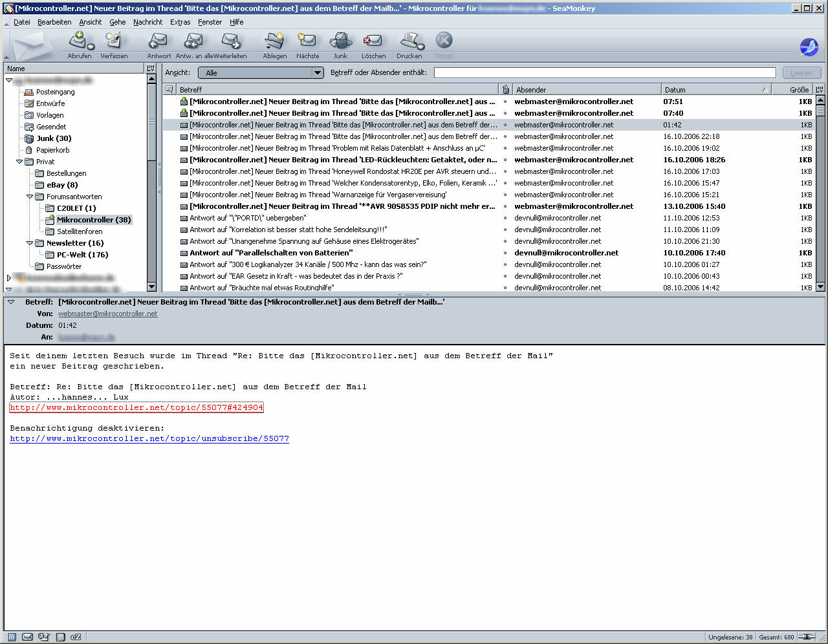Toggle read status of 07:51 message
The height and width of the screenshot is (644, 828).
[505, 102]
